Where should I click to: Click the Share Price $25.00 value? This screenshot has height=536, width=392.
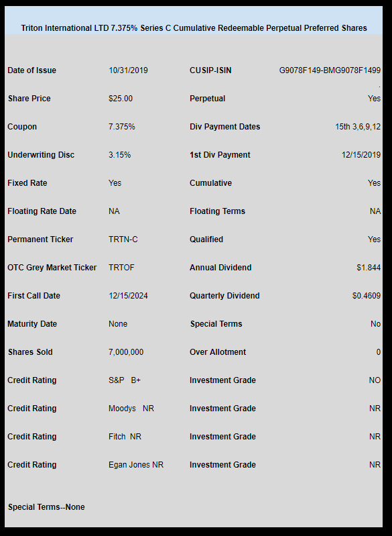(121, 99)
